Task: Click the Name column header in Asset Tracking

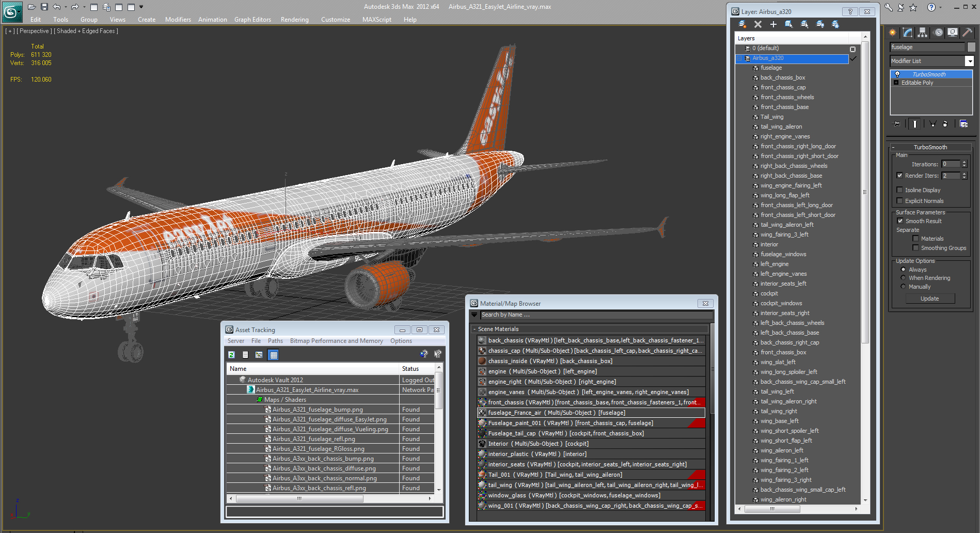Action: tap(313, 369)
